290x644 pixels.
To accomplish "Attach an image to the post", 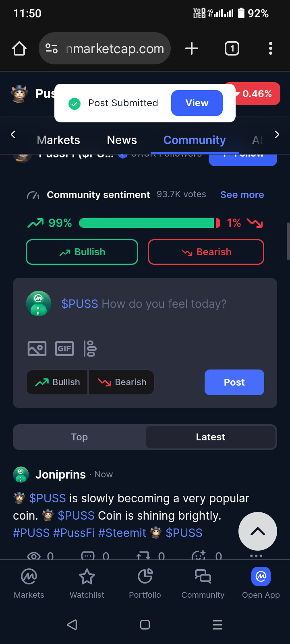I will coord(37,349).
